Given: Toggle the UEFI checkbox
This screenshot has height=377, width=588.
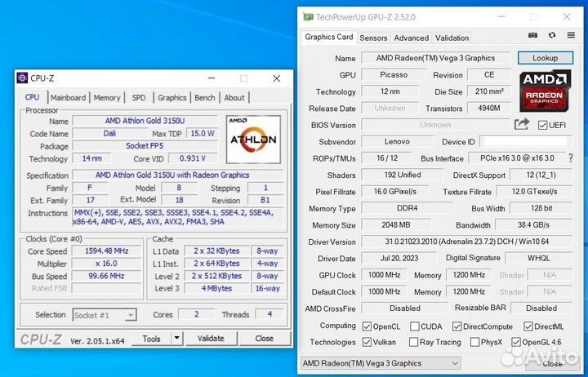Looking at the screenshot, I should pos(542,125).
